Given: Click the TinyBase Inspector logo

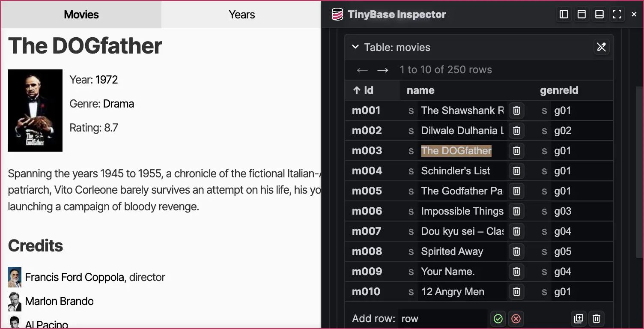Looking at the screenshot, I should (x=338, y=14).
